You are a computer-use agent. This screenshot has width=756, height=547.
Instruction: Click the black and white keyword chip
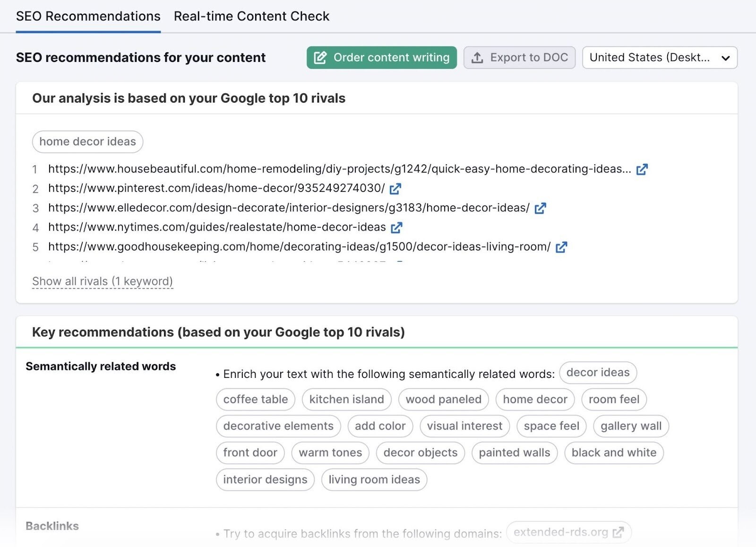click(613, 453)
